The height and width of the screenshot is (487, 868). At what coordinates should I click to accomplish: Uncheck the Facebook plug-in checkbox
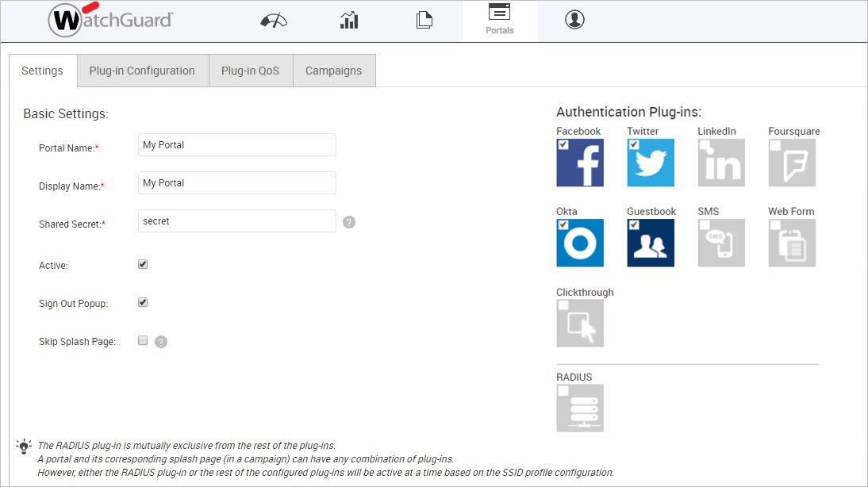click(564, 144)
